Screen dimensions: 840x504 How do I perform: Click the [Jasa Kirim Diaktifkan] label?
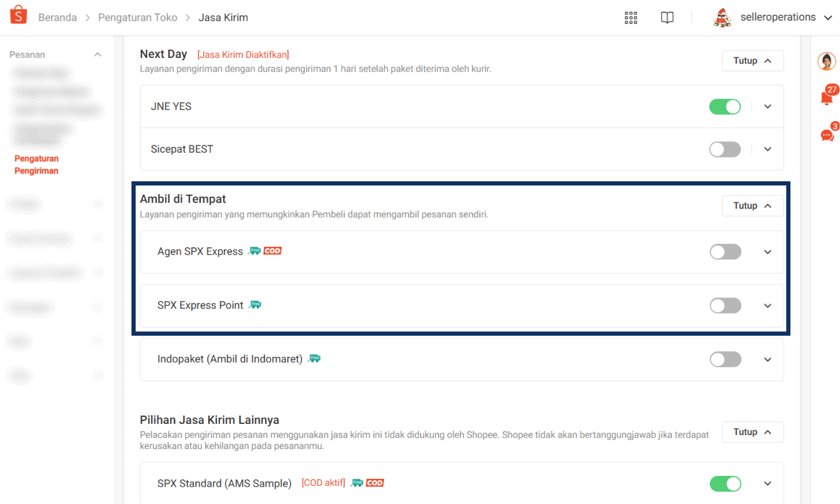pyautogui.click(x=243, y=55)
